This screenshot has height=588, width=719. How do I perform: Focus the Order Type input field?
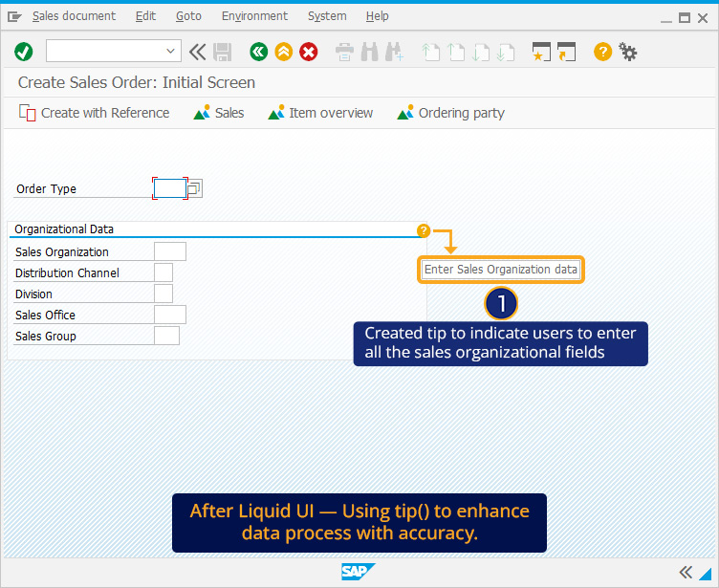point(169,188)
